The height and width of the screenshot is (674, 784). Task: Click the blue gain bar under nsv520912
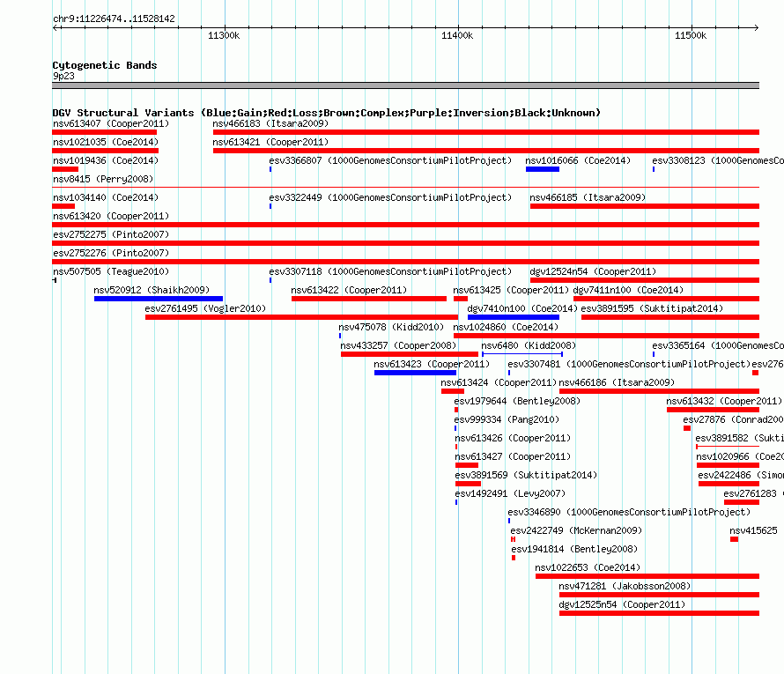click(x=159, y=299)
